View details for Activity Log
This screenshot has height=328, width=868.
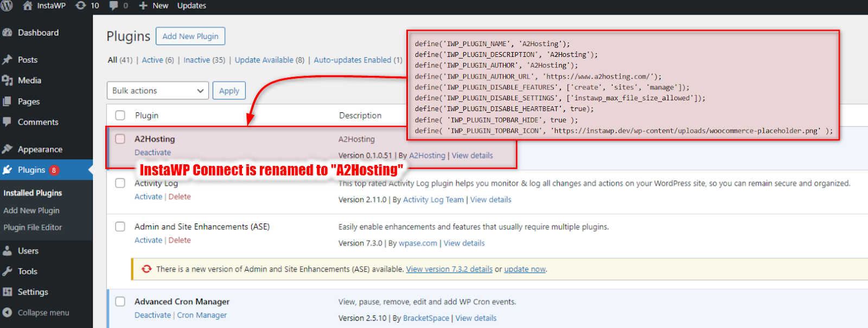pyautogui.click(x=491, y=200)
